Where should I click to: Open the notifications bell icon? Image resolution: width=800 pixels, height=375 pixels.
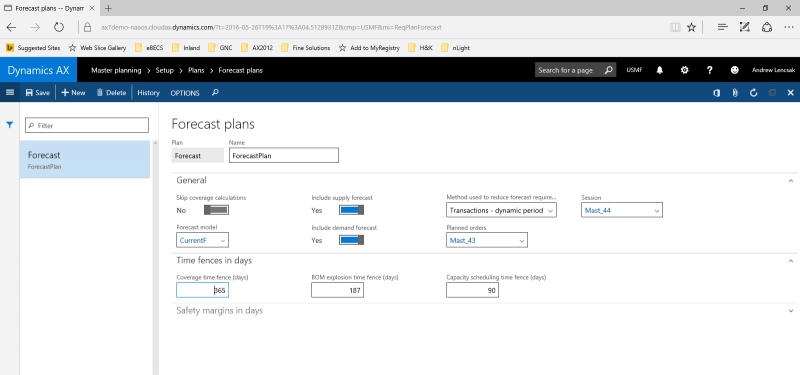tap(659, 70)
